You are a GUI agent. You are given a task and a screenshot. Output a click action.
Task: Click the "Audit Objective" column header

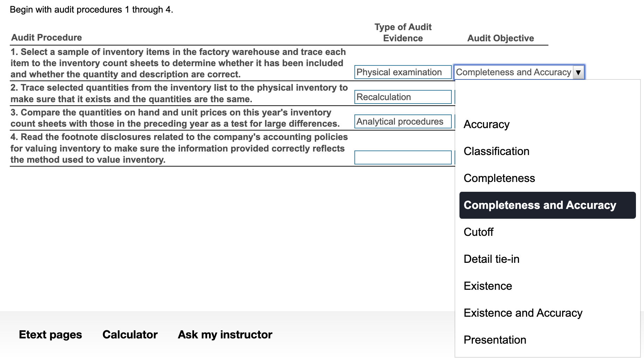(501, 38)
